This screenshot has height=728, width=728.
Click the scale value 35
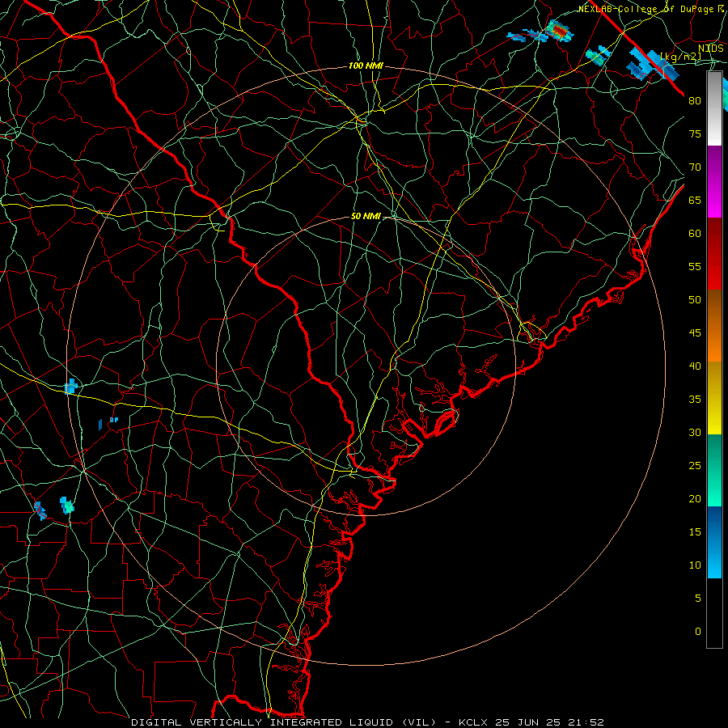click(695, 400)
